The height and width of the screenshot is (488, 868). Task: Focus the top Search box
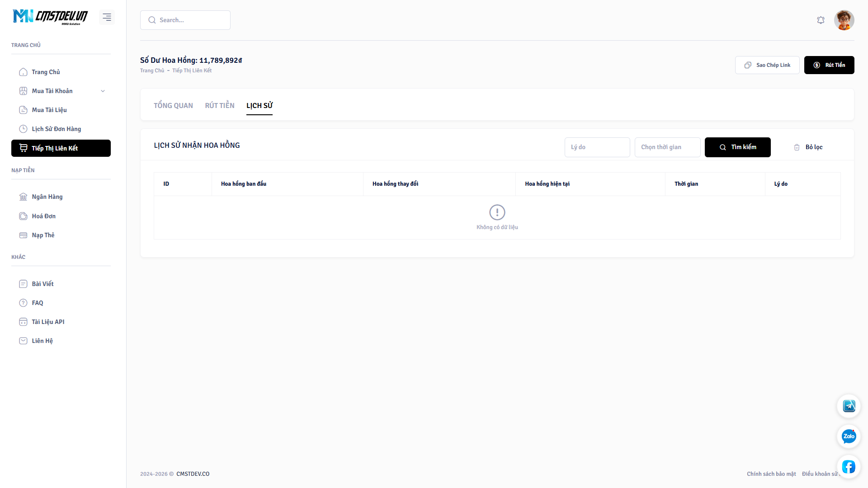point(185,20)
